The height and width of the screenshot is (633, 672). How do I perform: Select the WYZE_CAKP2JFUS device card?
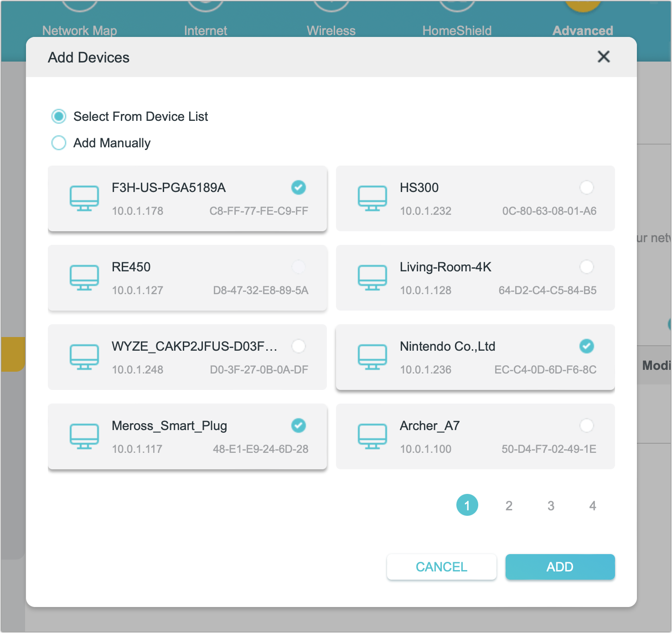(187, 357)
